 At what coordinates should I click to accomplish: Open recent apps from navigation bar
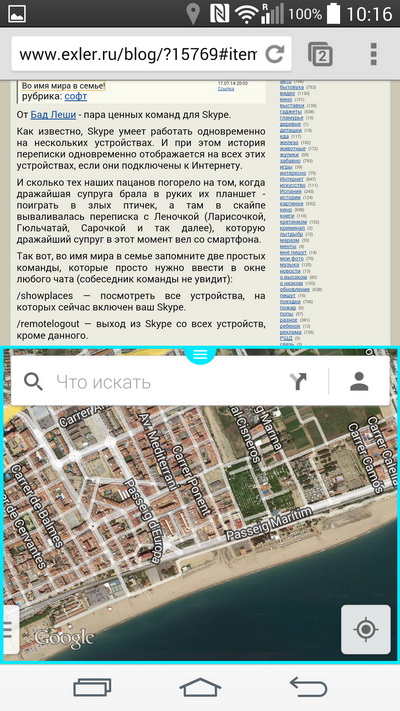tap(93, 687)
